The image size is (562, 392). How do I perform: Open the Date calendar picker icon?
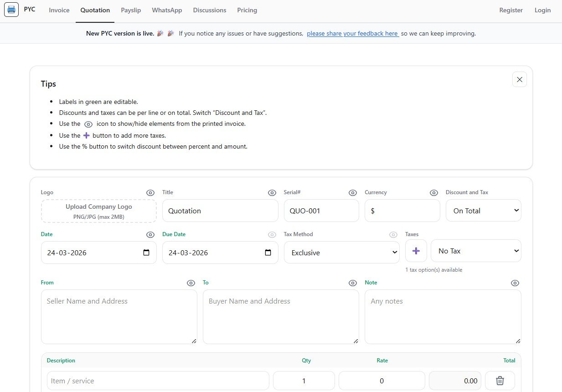pyautogui.click(x=146, y=253)
